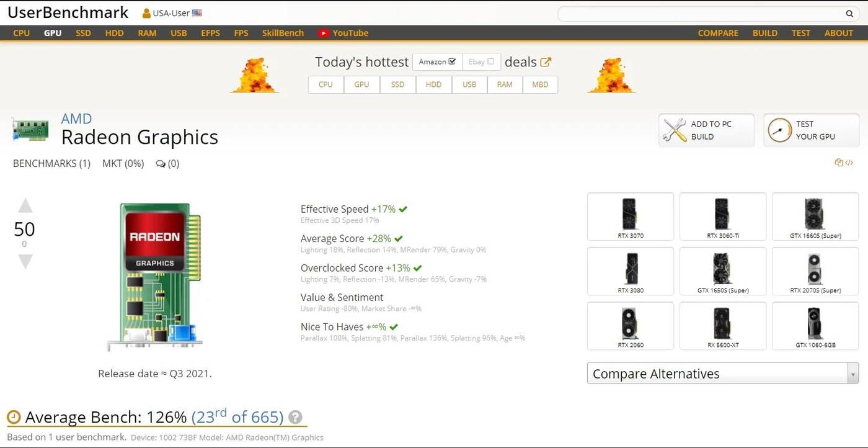Click the Test Your GPU button
Screen dimensions: 868x448
click(x=811, y=130)
